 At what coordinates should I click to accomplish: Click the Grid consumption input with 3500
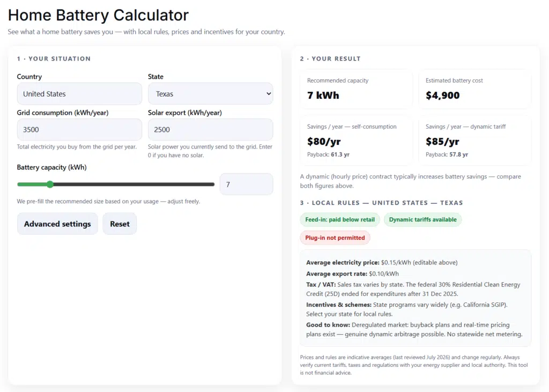click(x=79, y=130)
